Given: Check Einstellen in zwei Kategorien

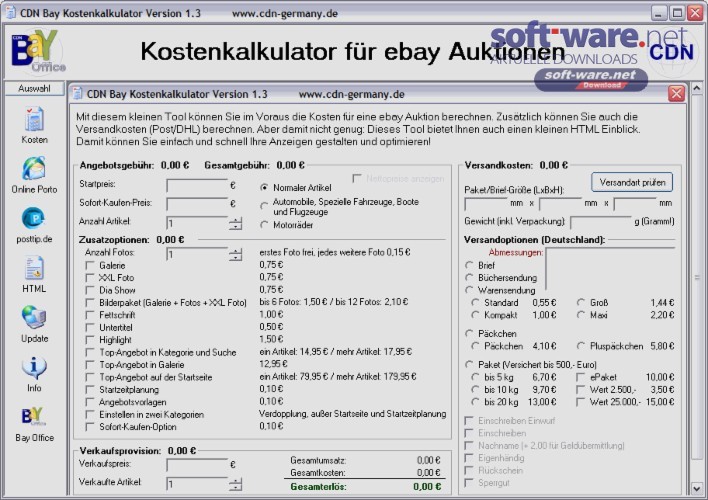Looking at the screenshot, I should pos(90,415).
